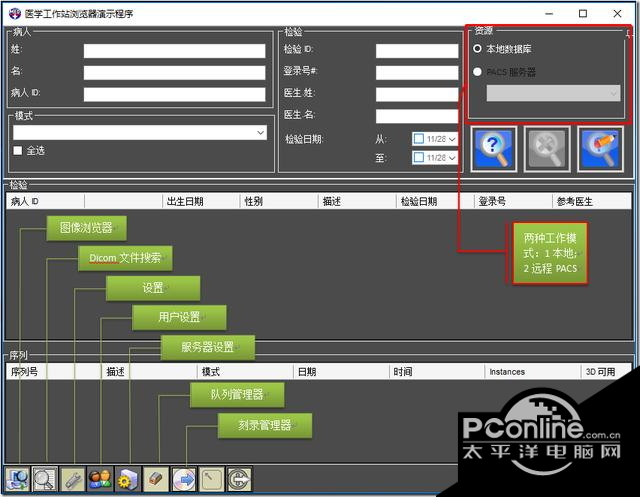640x497 pixels.
Task: Clear search with pencil magnifier button
Action: pos(600,149)
